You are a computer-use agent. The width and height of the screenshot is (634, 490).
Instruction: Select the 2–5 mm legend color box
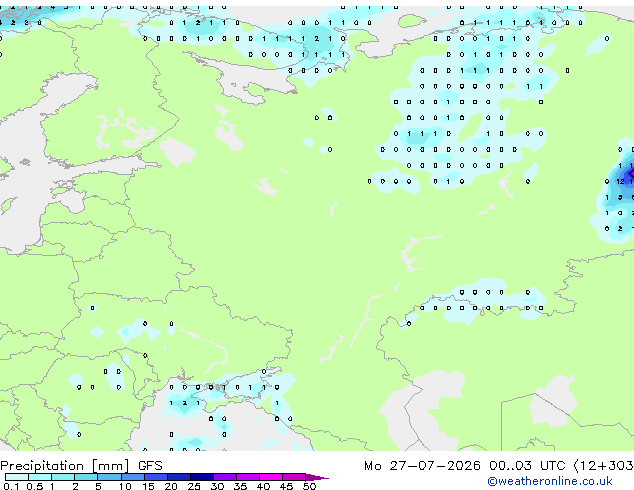pyautogui.click(x=86, y=477)
